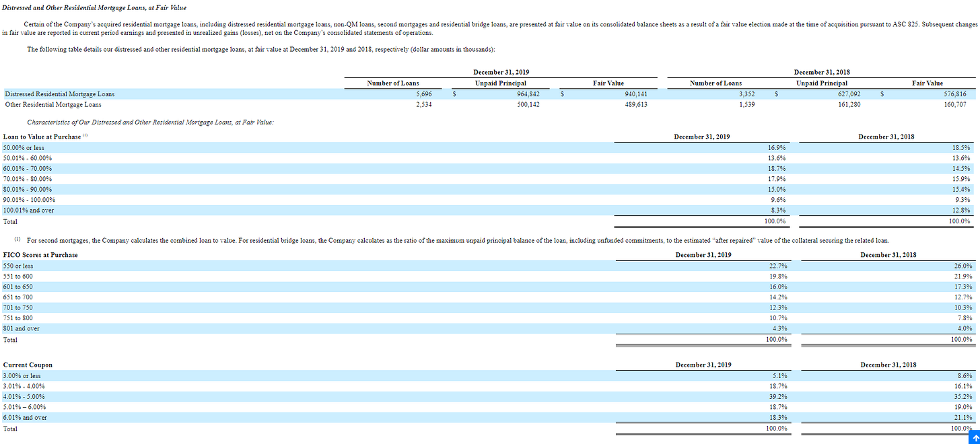Select 17.9% in the 70.01% - 80.00% row
The height and width of the screenshot is (444, 980).
pos(776,179)
